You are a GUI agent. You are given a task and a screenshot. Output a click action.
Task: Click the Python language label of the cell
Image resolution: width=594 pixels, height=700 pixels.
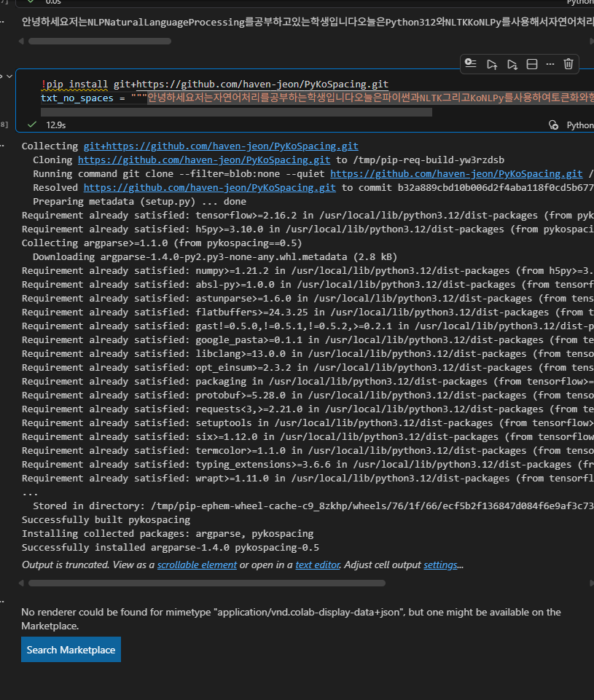tap(579, 125)
